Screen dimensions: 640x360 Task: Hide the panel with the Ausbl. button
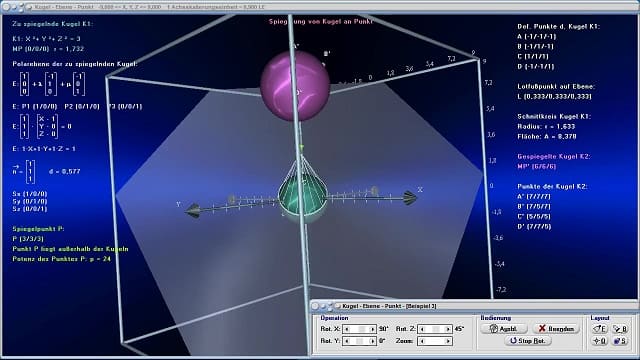504,329
